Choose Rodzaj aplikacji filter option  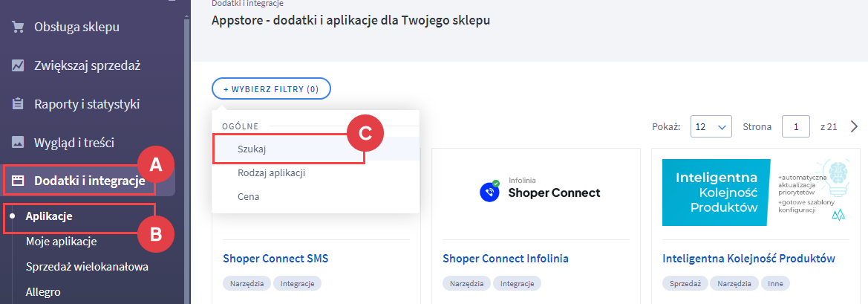272,173
